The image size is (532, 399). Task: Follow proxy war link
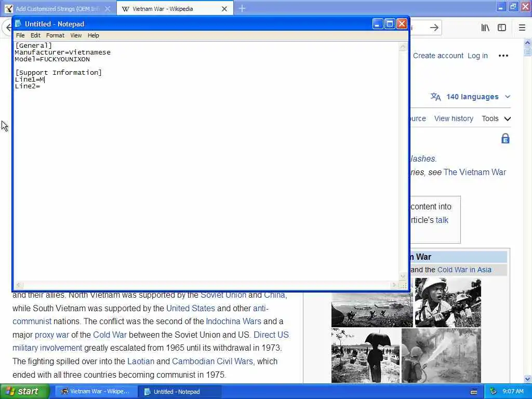click(52, 335)
